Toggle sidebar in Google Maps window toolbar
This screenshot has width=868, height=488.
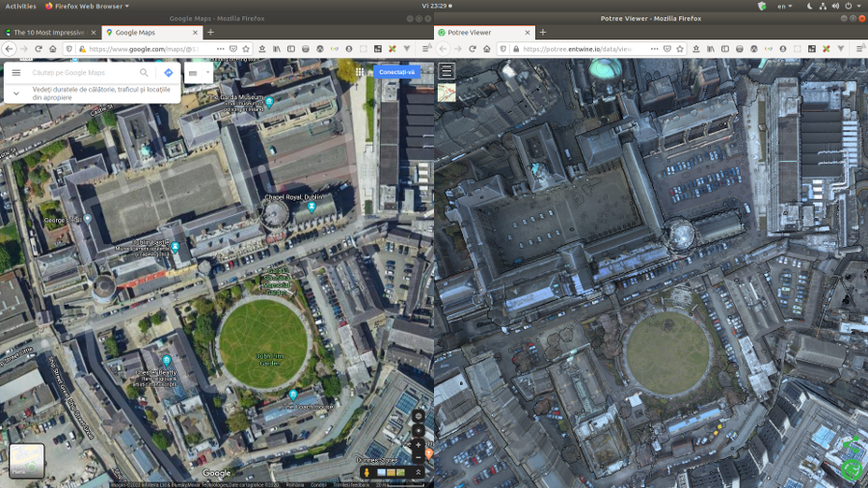tap(290, 48)
